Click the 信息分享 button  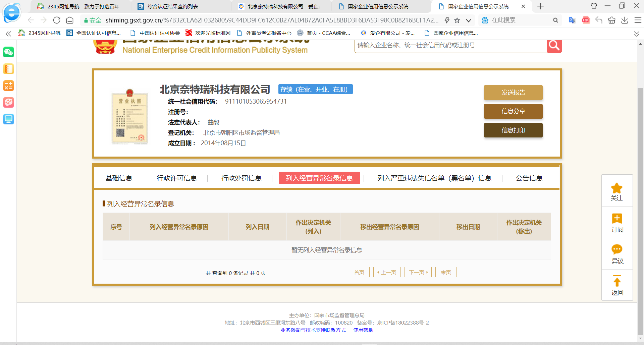(513, 111)
